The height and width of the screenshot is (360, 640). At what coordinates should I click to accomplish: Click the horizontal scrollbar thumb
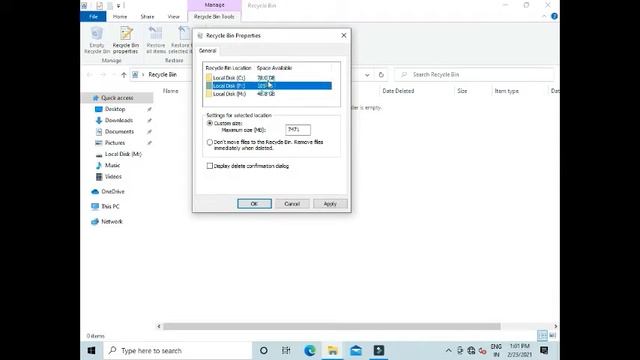click(332, 327)
